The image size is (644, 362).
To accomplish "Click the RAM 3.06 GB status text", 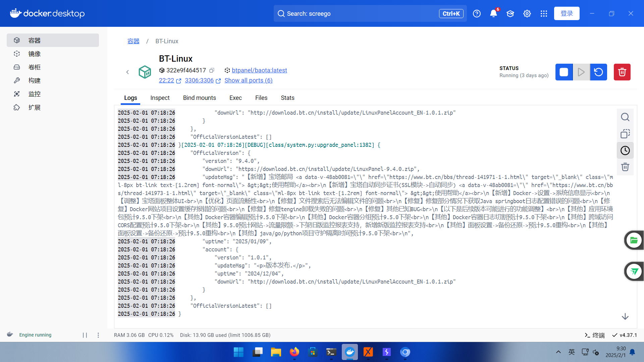I will coord(129,335).
